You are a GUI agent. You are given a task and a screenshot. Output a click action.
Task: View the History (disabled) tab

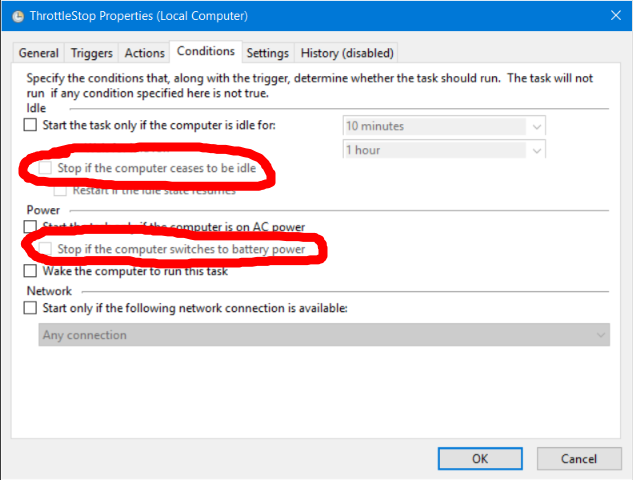tap(347, 53)
